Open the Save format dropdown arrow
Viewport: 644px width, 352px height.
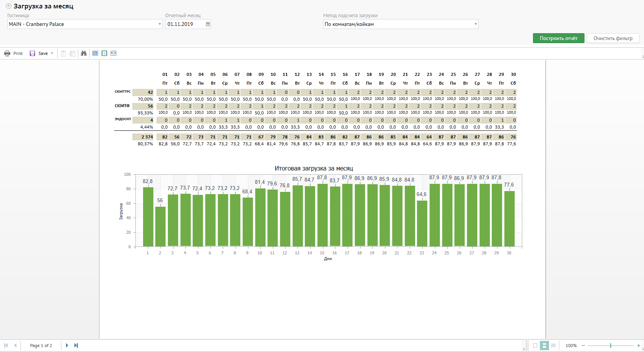pyautogui.click(x=52, y=53)
